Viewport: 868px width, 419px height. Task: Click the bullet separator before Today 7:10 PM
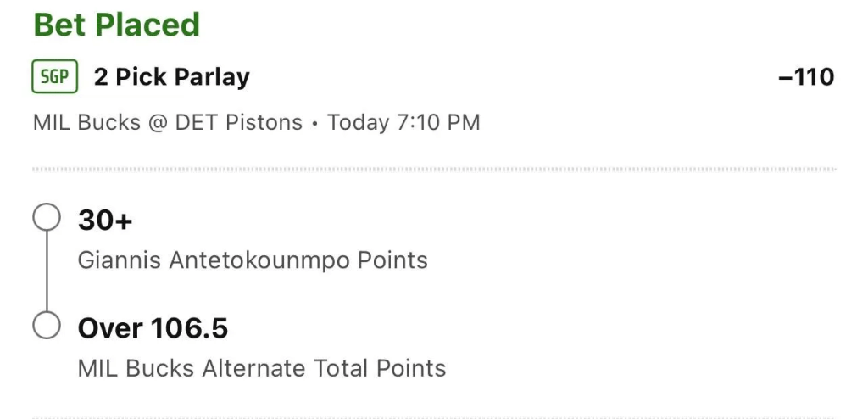[x=315, y=123]
